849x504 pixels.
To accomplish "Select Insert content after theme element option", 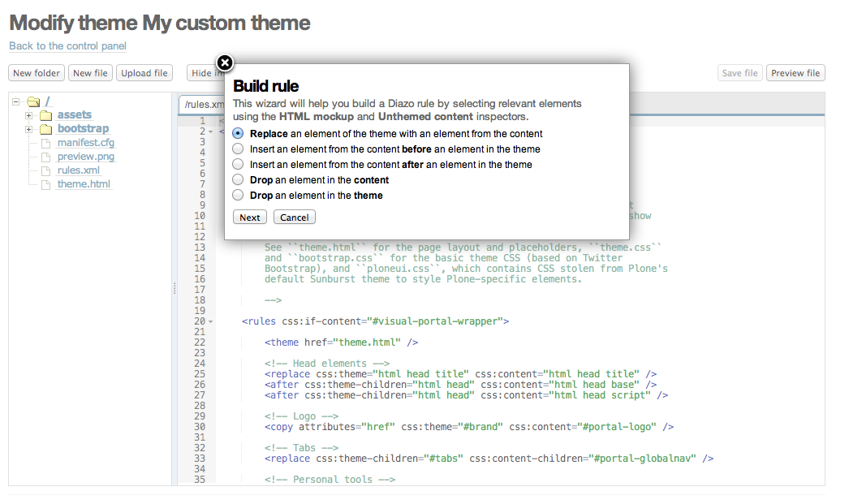I will point(238,164).
